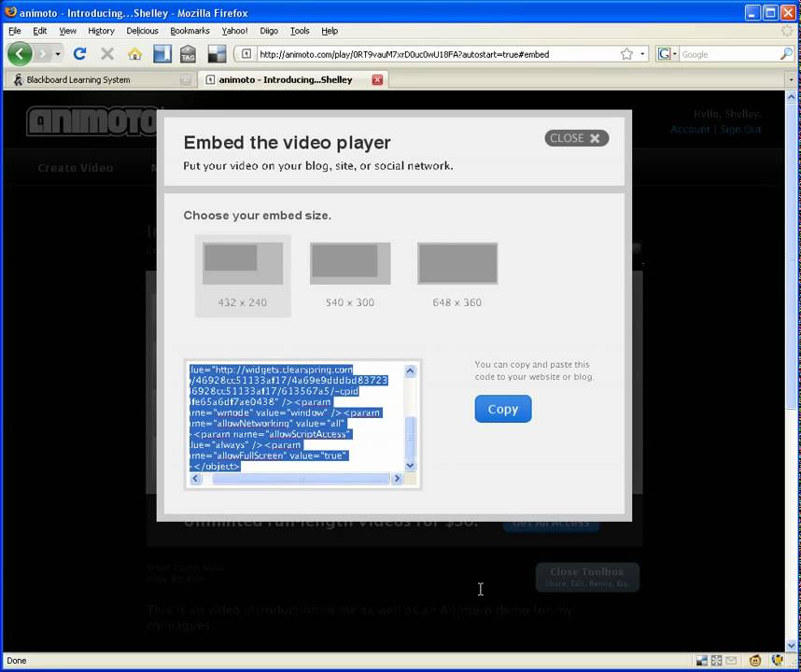Click the Delicious bookmarks toolbar icon
The width and height of the screenshot is (801, 672).
[162, 53]
